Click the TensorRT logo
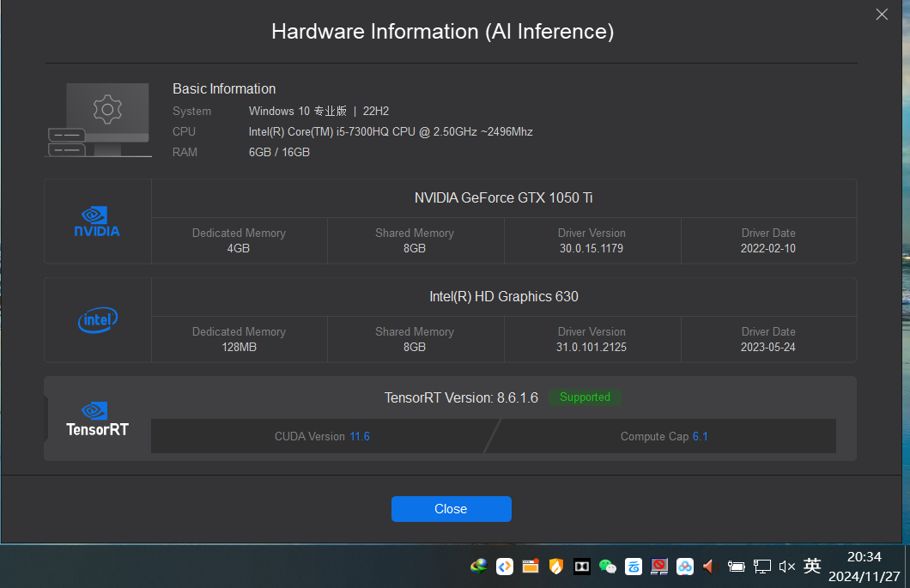Screen dimensions: 910x588 click(97, 419)
